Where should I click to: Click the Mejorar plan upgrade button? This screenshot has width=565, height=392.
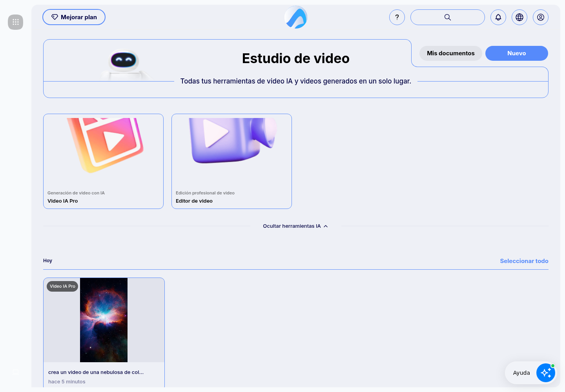[x=74, y=17]
